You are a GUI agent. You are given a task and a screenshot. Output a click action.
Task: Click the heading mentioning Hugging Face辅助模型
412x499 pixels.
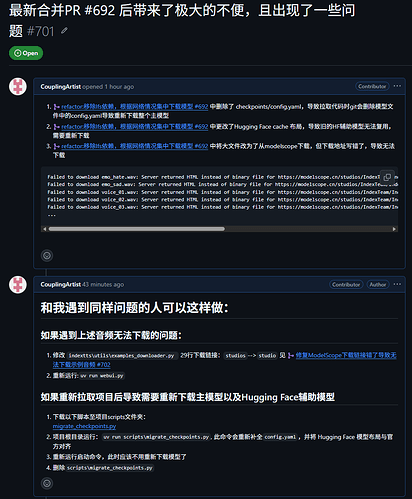coord(188,397)
